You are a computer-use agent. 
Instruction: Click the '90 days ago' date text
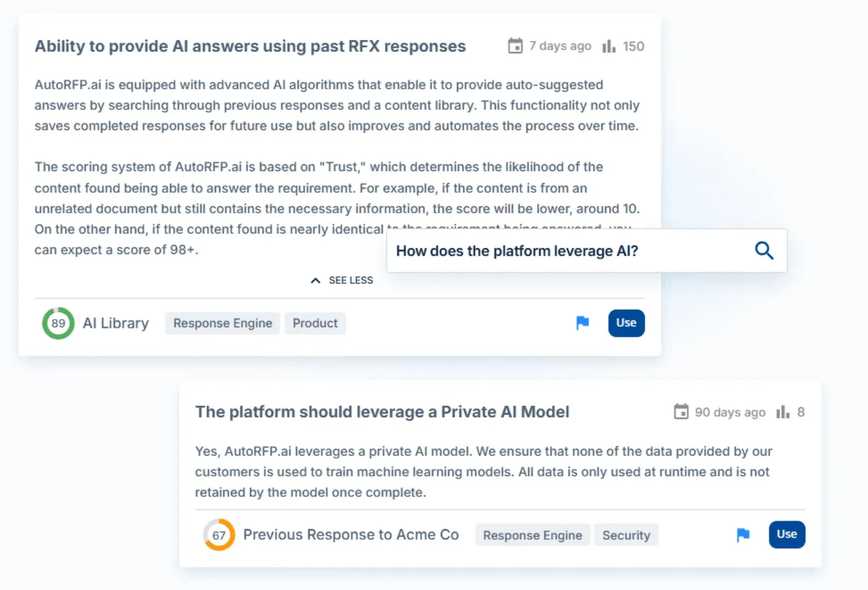[730, 412]
